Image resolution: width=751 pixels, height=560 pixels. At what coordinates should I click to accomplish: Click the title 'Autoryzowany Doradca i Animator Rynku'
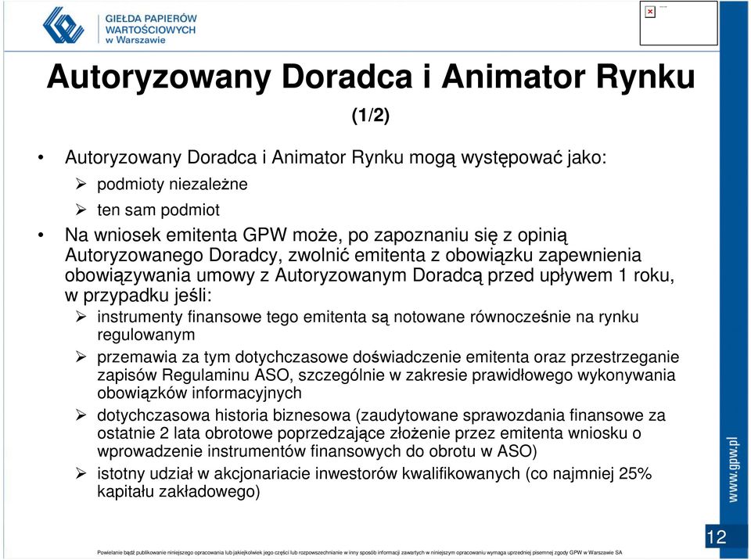[371, 77]
